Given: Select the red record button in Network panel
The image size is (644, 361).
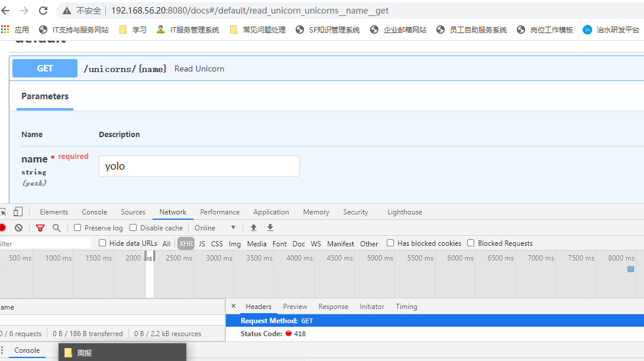Looking at the screenshot, I should coord(3,227).
